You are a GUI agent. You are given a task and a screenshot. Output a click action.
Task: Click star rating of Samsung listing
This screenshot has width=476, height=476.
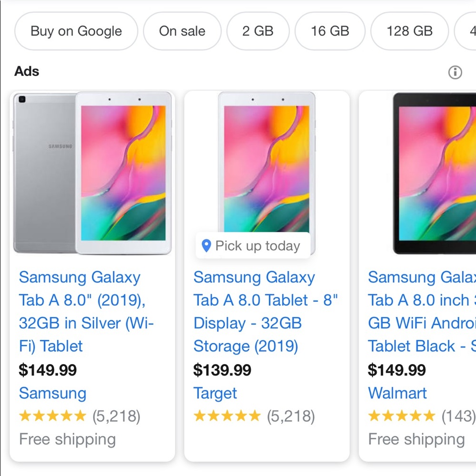[x=52, y=416]
